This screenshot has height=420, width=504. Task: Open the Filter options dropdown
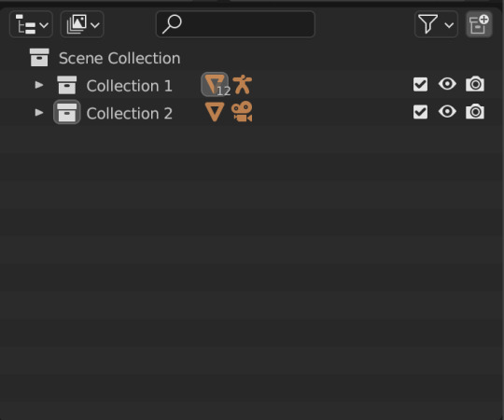pos(436,24)
